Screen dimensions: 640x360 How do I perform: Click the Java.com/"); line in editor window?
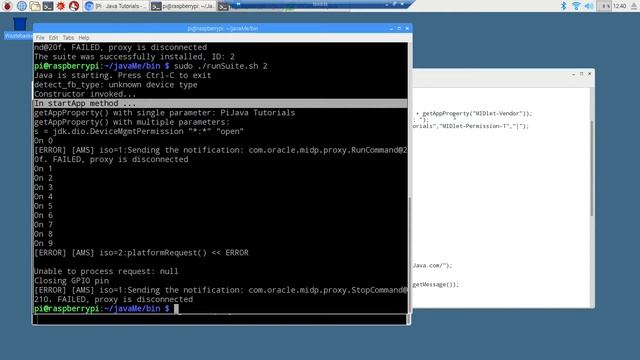point(432,265)
